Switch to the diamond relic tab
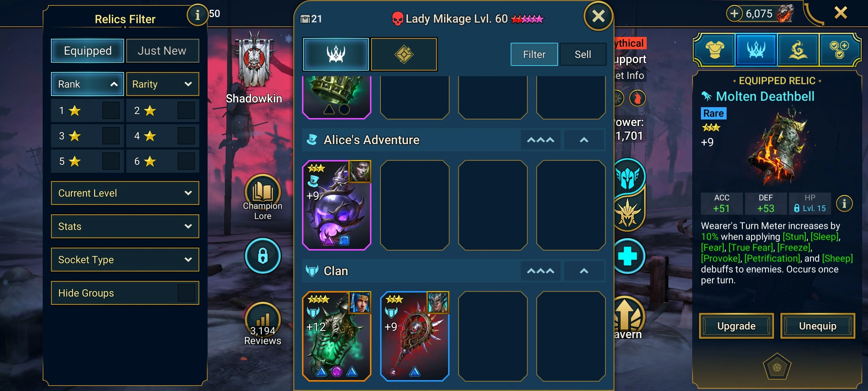868x391 pixels. pos(404,54)
